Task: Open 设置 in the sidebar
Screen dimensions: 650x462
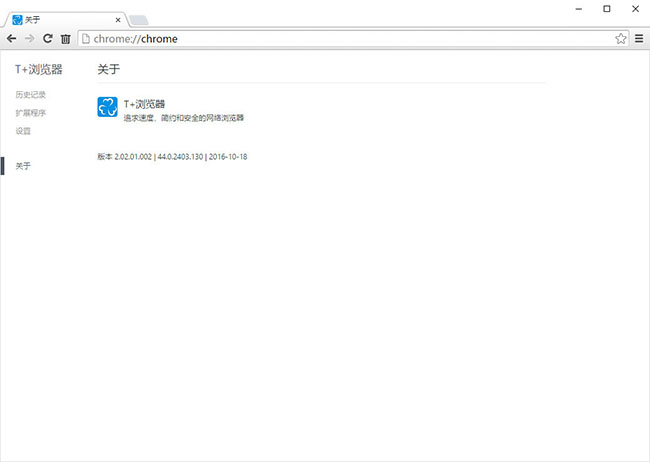Action: (23, 131)
